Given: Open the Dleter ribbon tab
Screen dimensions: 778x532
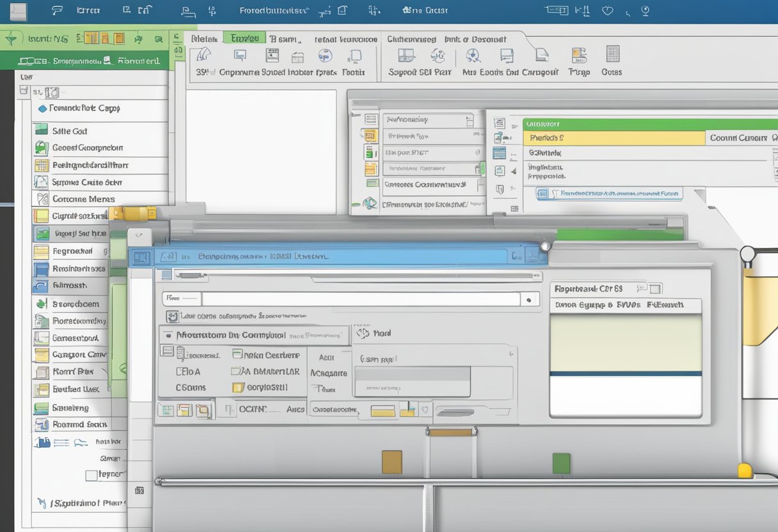Looking at the screenshot, I should click(x=204, y=39).
